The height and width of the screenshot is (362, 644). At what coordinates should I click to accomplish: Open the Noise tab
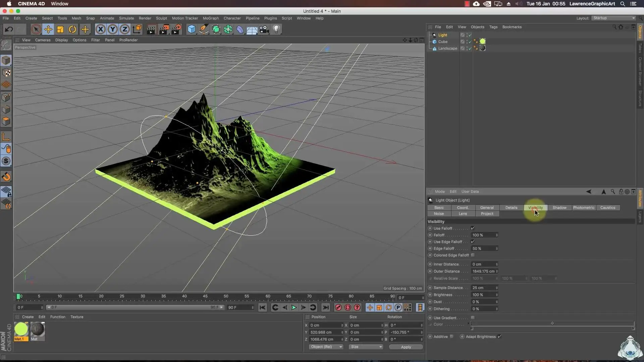point(439,214)
